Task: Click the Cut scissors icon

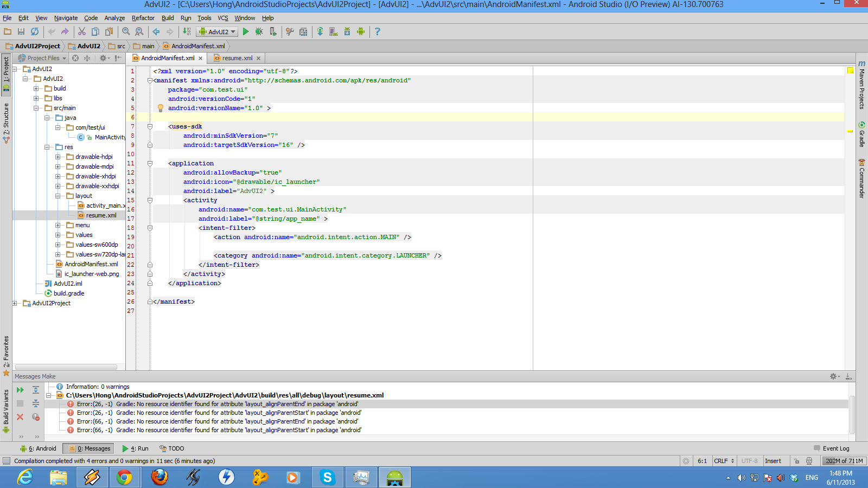Action: 82,32
